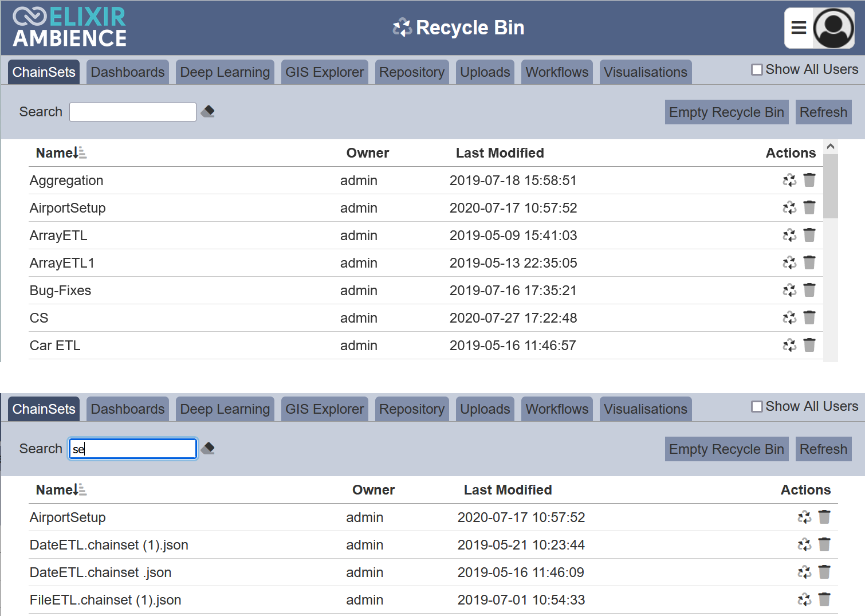Click Last Modified header in the unfiltered list
This screenshot has width=865, height=616.
tap(500, 153)
